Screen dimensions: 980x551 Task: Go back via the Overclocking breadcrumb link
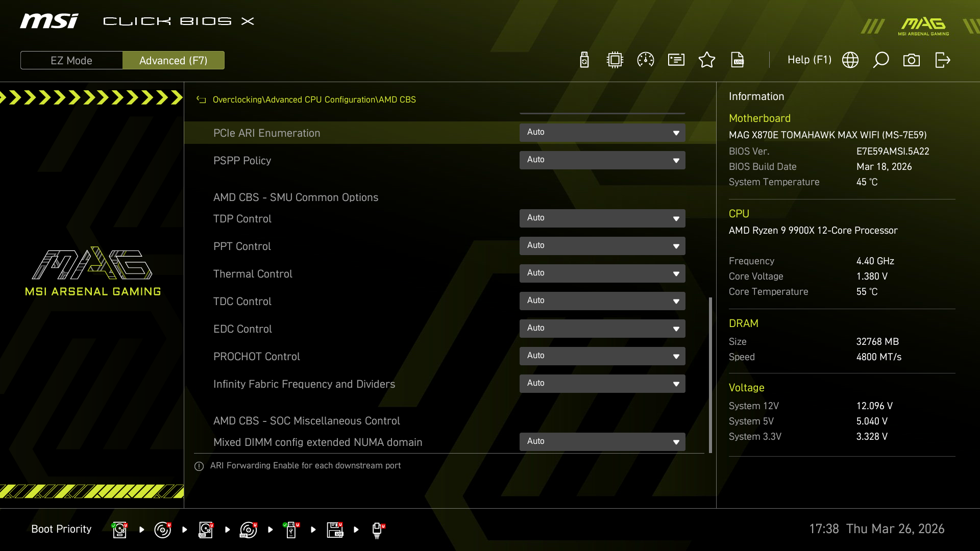(x=237, y=99)
